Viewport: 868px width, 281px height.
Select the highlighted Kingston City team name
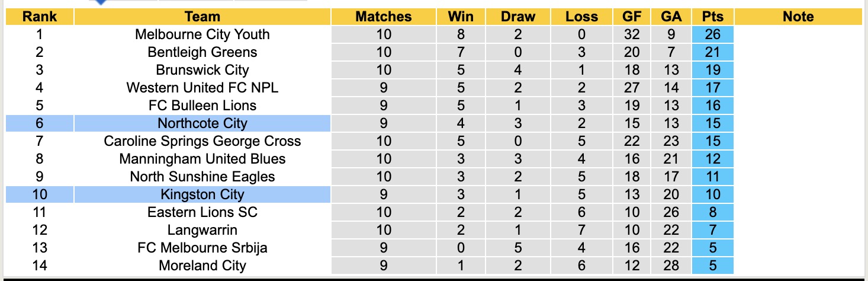[x=202, y=194]
